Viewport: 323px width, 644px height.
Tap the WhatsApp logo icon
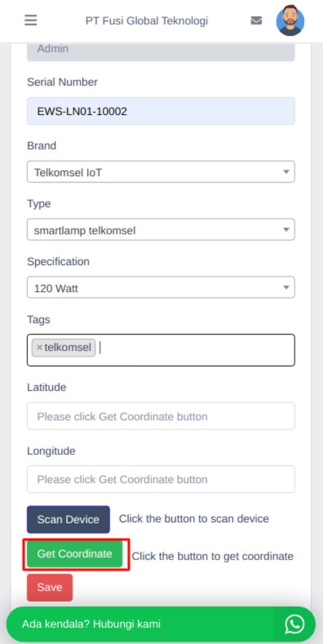coord(294,624)
